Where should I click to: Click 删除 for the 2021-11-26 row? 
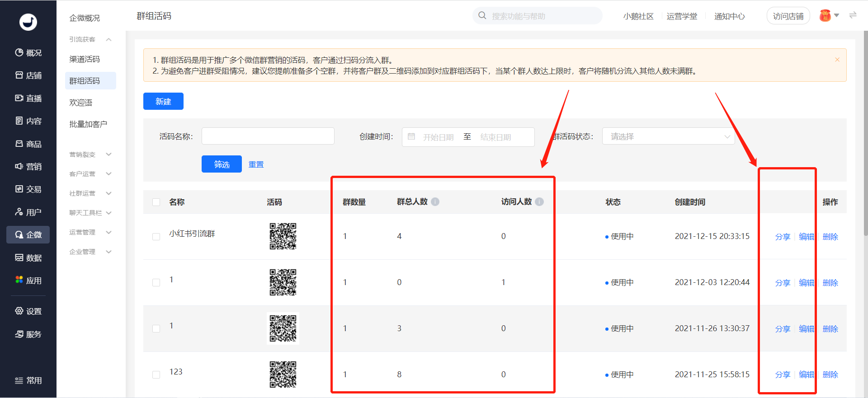(x=830, y=329)
